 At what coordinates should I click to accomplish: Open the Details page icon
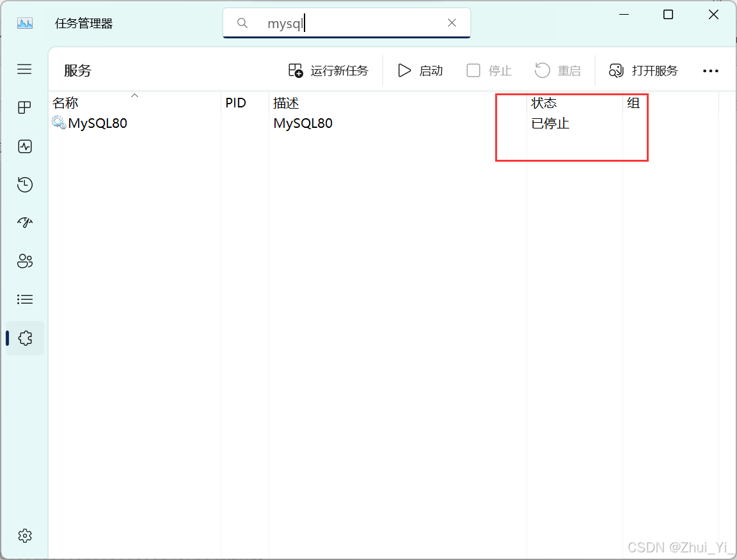click(24, 299)
